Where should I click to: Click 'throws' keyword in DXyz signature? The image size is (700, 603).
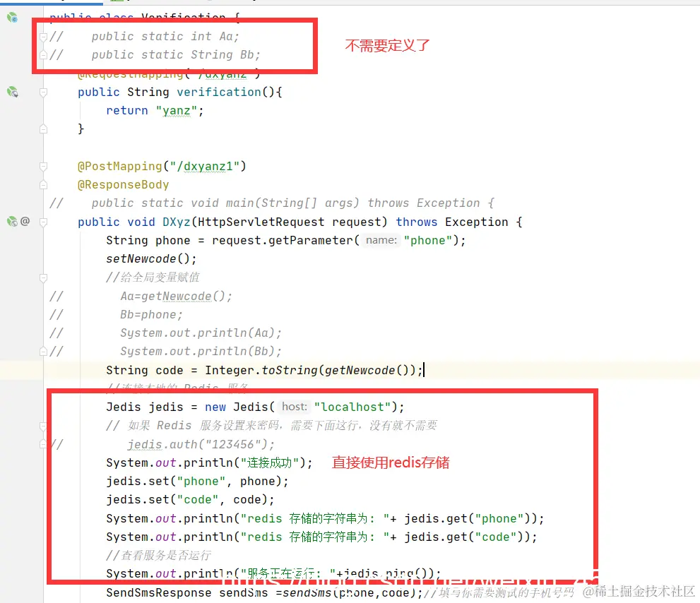[x=417, y=222]
